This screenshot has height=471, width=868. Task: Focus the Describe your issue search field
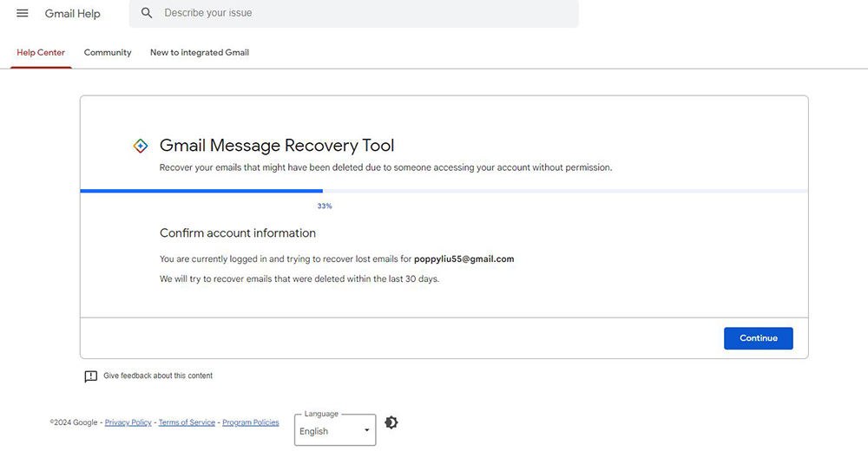pos(365,14)
